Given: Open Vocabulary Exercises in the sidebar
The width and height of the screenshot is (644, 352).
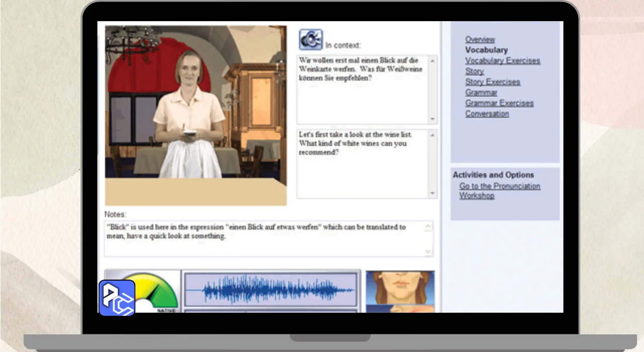Looking at the screenshot, I should [x=502, y=60].
